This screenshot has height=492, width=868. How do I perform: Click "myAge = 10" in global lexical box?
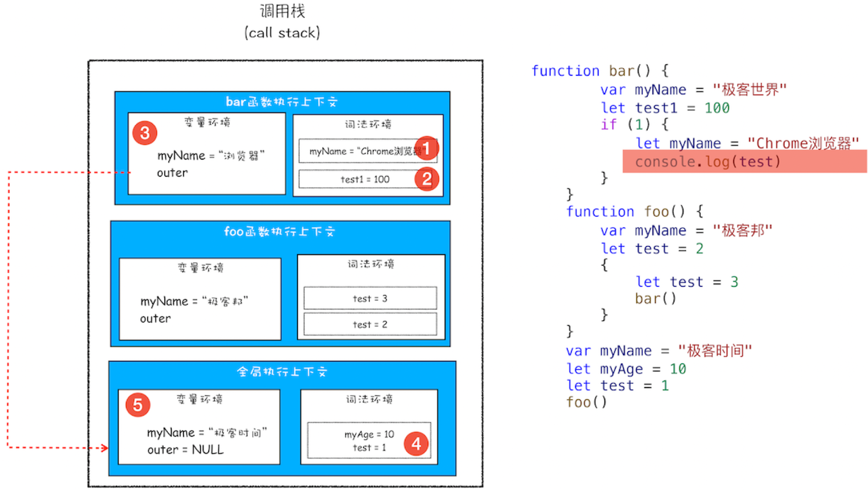[x=369, y=434]
